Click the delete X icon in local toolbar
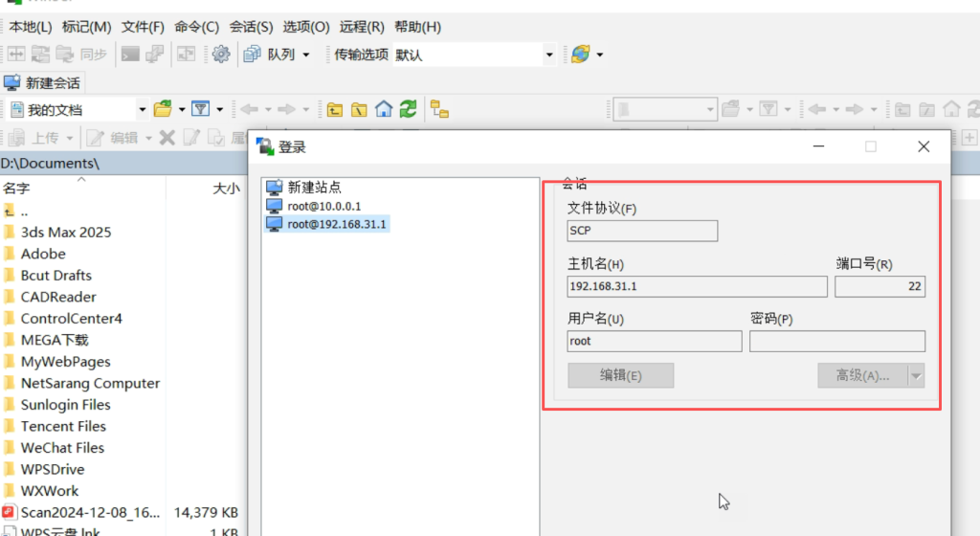Viewport: 980px width, 536px height. coord(167,138)
